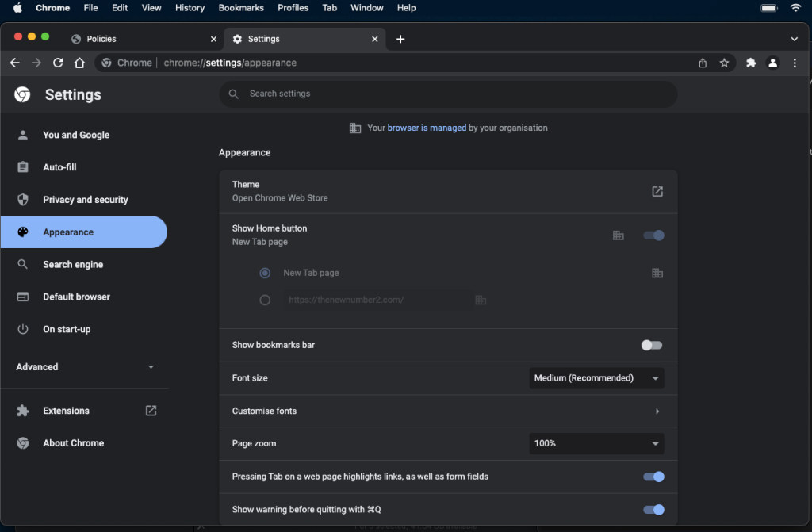This screenshot has height=532, width=812.
Task: Click the Search settings field
Action: coord(448,94)
